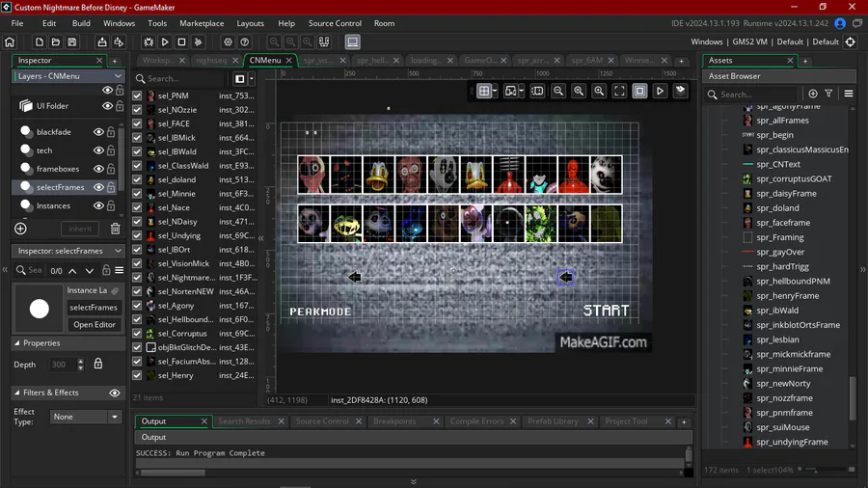The width and height of the screenshot is (868, 488).
Task: Toggle the room views display icon
Action: pos(640,92)
